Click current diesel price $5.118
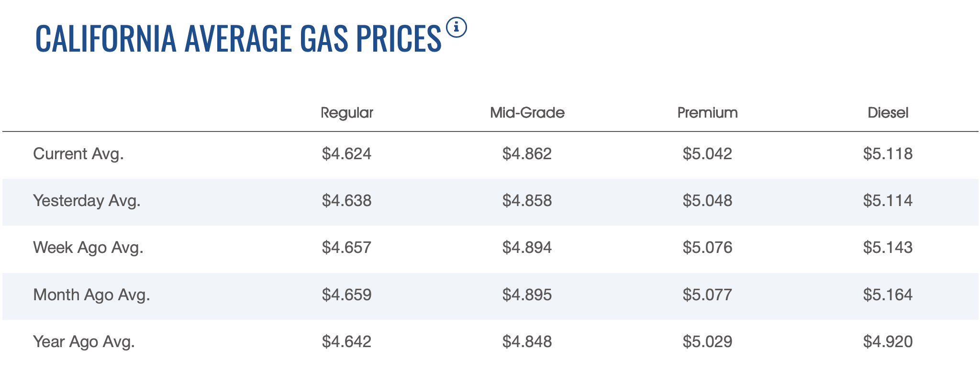 pos(888,154)
